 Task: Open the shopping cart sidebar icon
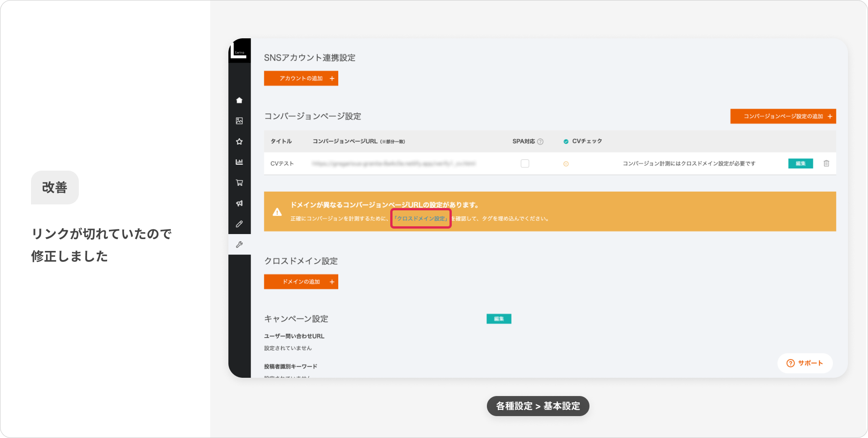point(239,183)
